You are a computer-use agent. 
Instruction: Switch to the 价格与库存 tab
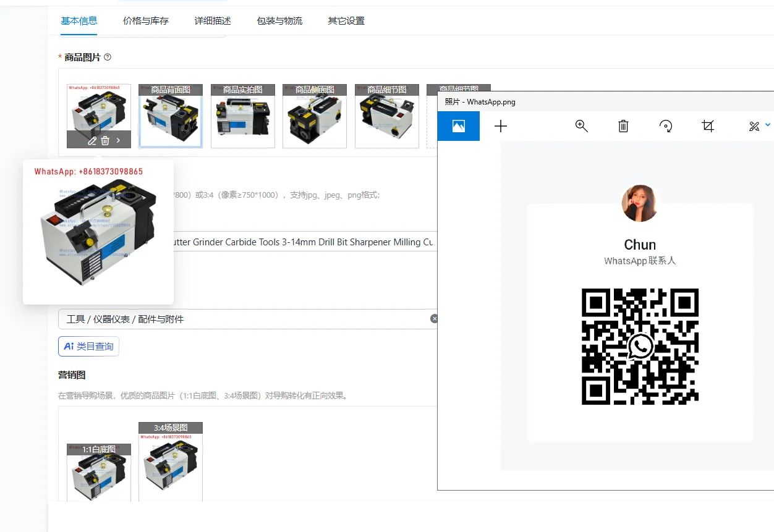(x=146, y=20)
